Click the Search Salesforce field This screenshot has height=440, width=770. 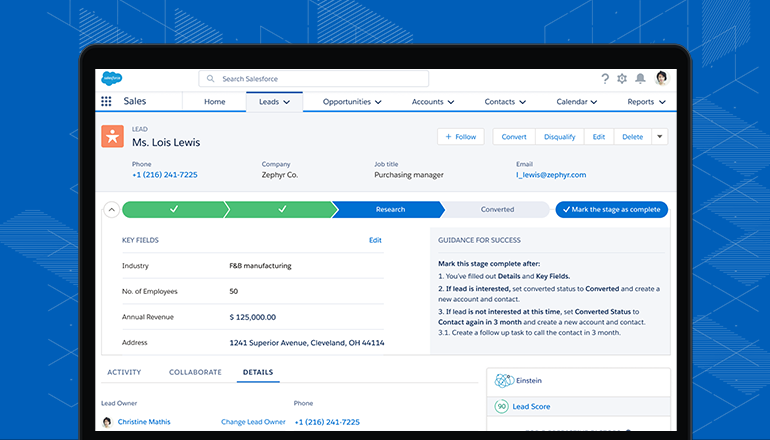pyautogui.click(x=313, y=78)
